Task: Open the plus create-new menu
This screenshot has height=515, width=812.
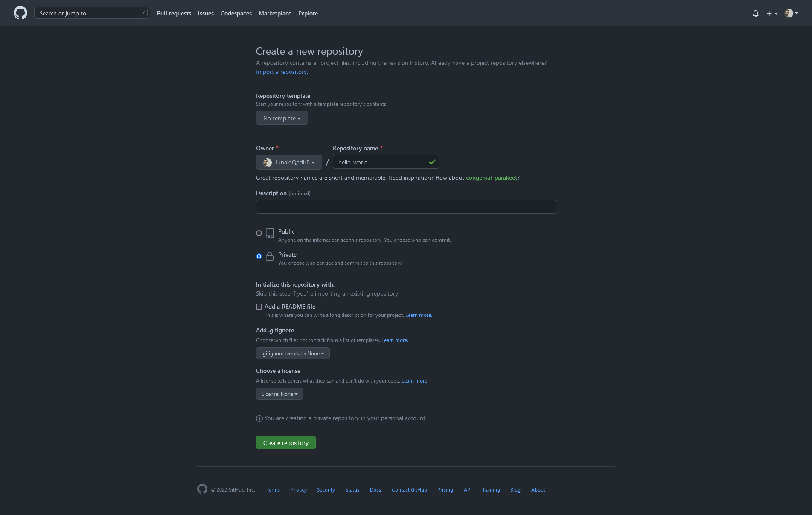Action: click(772, 14)
